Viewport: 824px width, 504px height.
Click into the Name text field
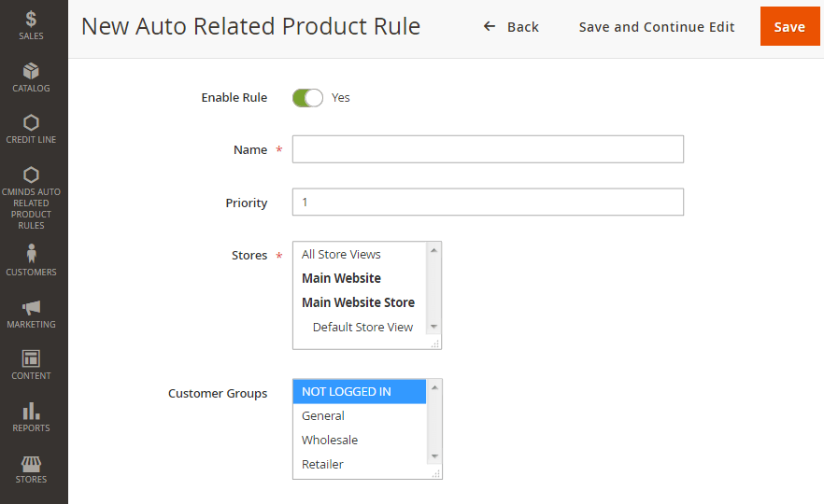coord(488,149)
